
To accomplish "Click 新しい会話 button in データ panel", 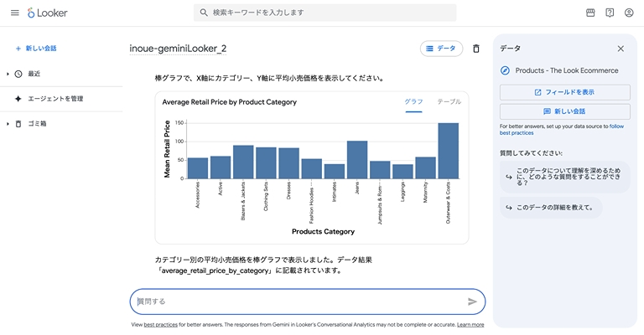I will (x=564, y=111).
